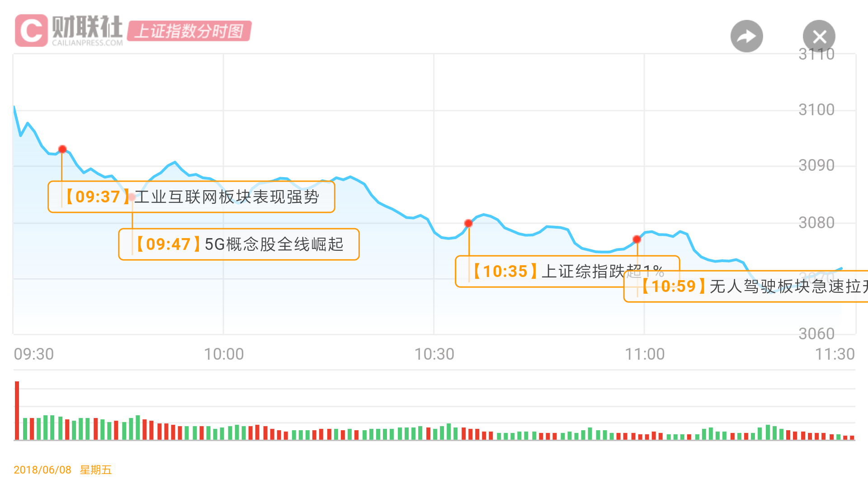Click the 财联社 brand name text
Image resolution: width=868 pixels, height=488 pixels.
[87, 27]
